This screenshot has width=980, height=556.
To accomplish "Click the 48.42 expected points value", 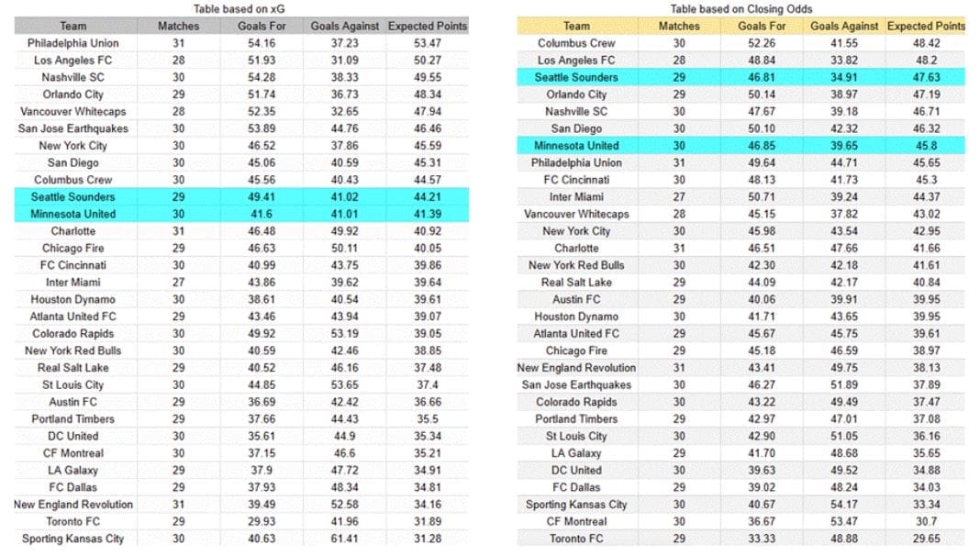I will coord(926,43).
